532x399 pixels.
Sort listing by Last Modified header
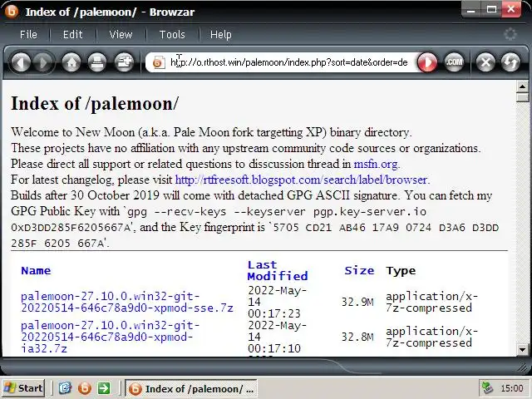pos(278,270)
